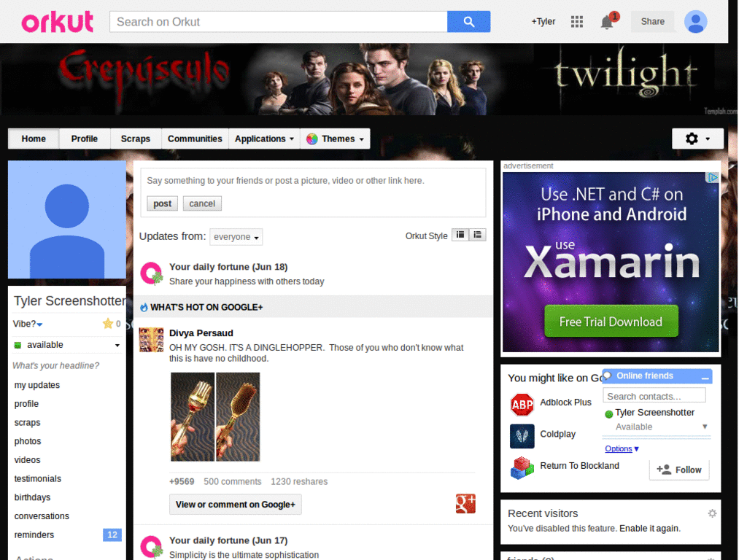Go to the Home tab
Screen dimensions: 747x560
point(34,139)
